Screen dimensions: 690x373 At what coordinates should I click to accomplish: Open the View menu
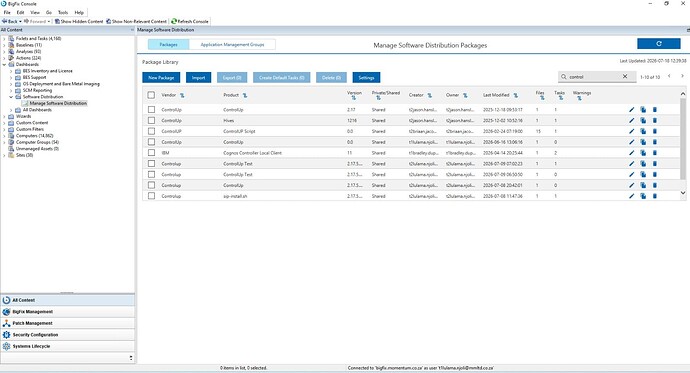(35, 12)
